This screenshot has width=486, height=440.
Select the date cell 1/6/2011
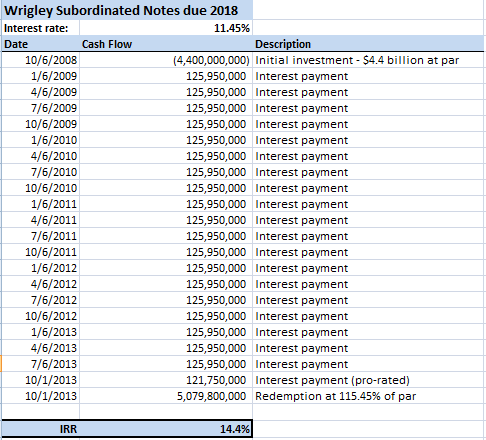click(41, 204)
